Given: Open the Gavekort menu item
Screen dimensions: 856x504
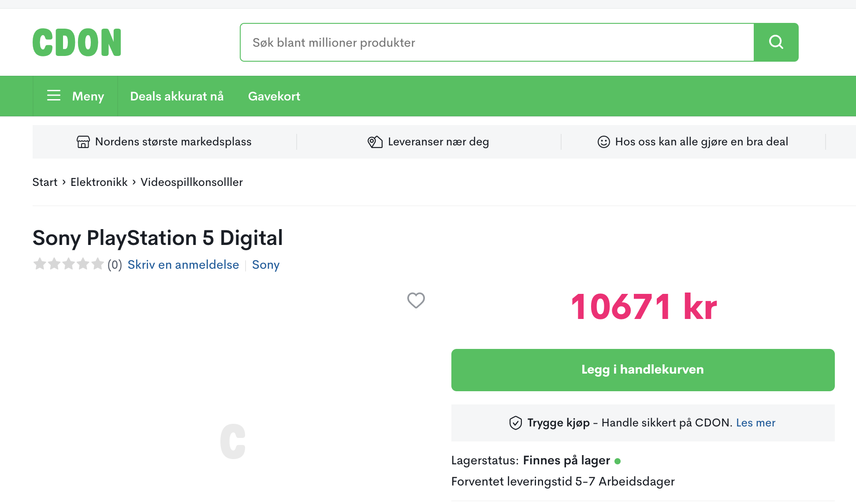Looking at the screenshot, I should point(274,96).
